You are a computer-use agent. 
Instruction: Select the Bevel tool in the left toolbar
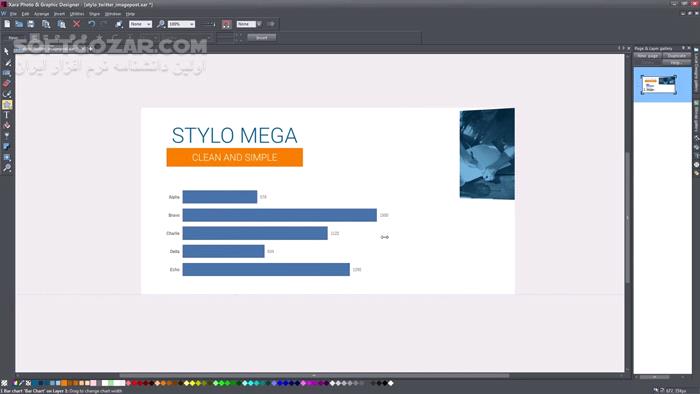pos(7,158)
